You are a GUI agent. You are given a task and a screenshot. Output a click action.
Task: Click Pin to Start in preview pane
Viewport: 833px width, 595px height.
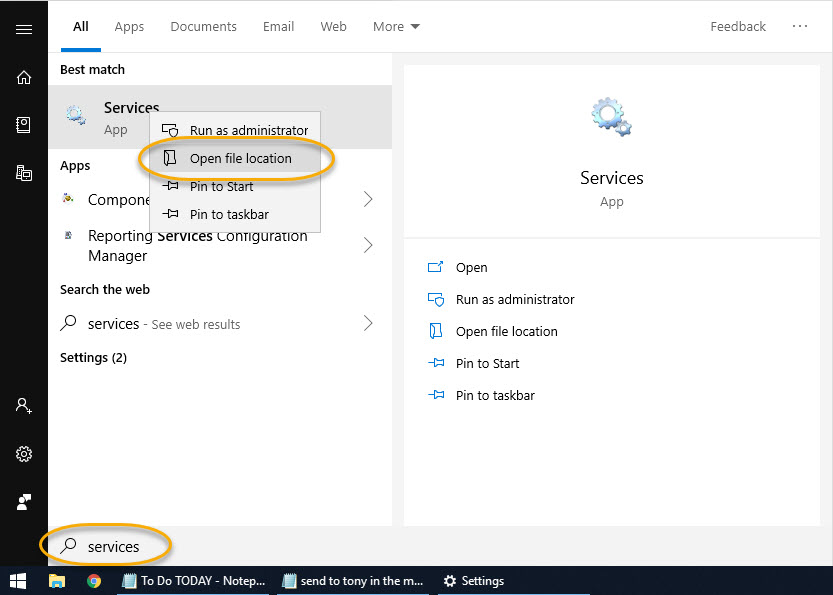[473, 363]
